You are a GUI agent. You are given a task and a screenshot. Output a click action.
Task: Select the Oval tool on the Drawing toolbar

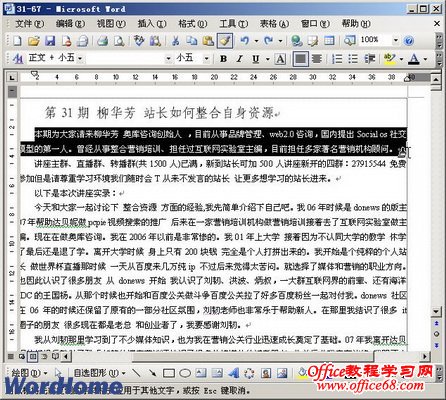click(185, 373)
